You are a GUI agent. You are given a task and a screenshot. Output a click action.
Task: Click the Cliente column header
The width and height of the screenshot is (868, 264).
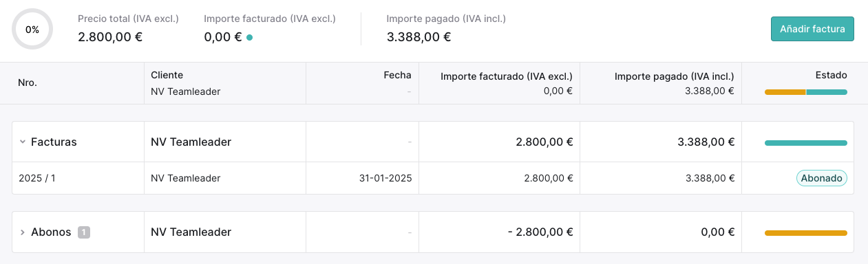tap(167, 75)
